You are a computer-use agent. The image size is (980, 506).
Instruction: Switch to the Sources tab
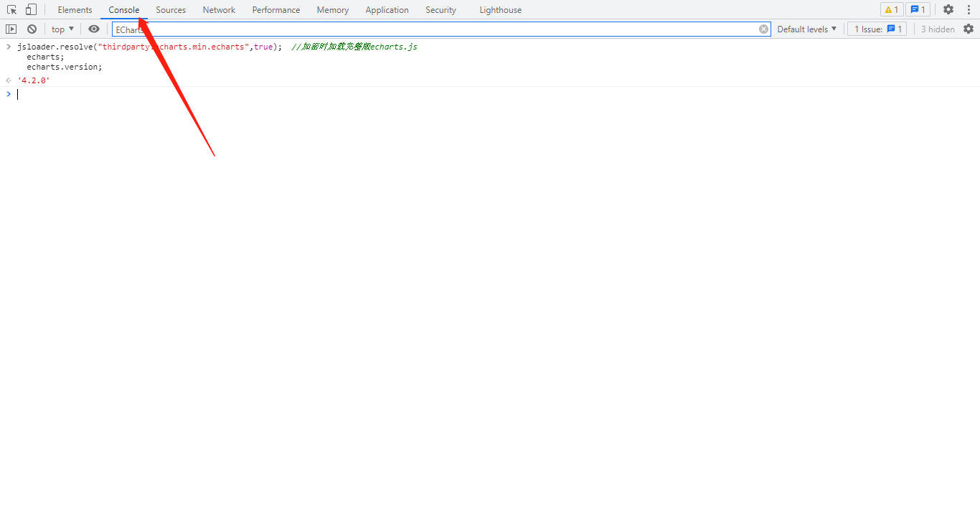pyautogui.click(x=171, y=10)
